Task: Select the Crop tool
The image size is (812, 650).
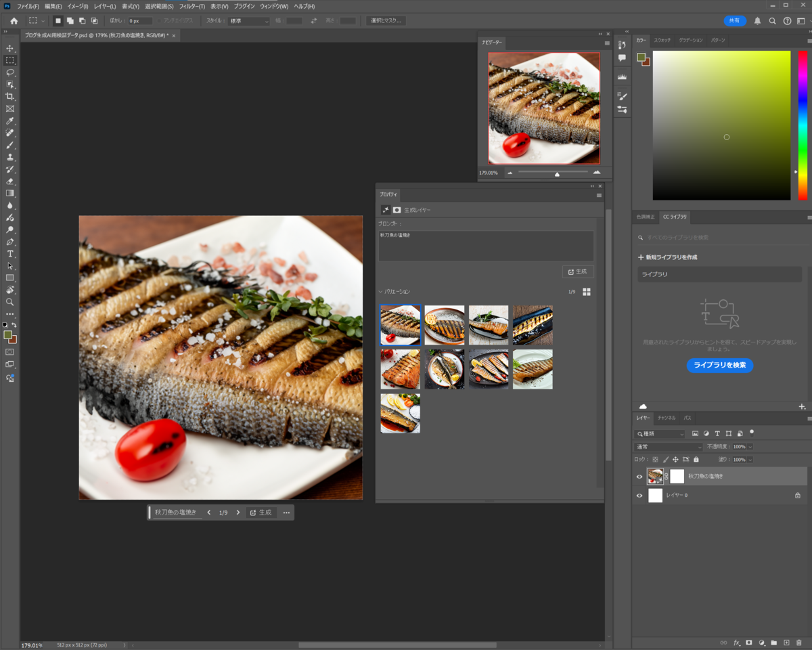Action: coord(10,96)
